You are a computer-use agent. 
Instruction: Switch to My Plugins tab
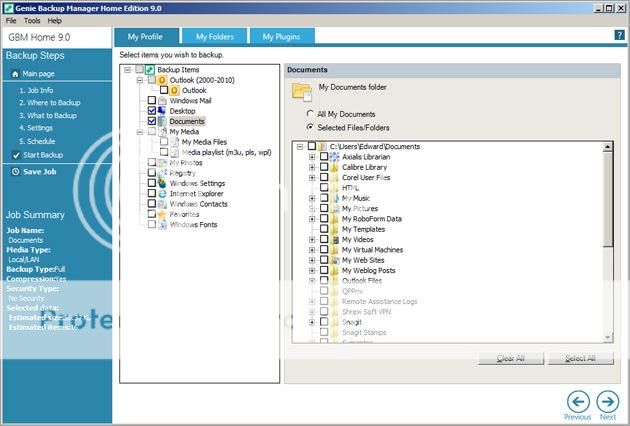282,37
